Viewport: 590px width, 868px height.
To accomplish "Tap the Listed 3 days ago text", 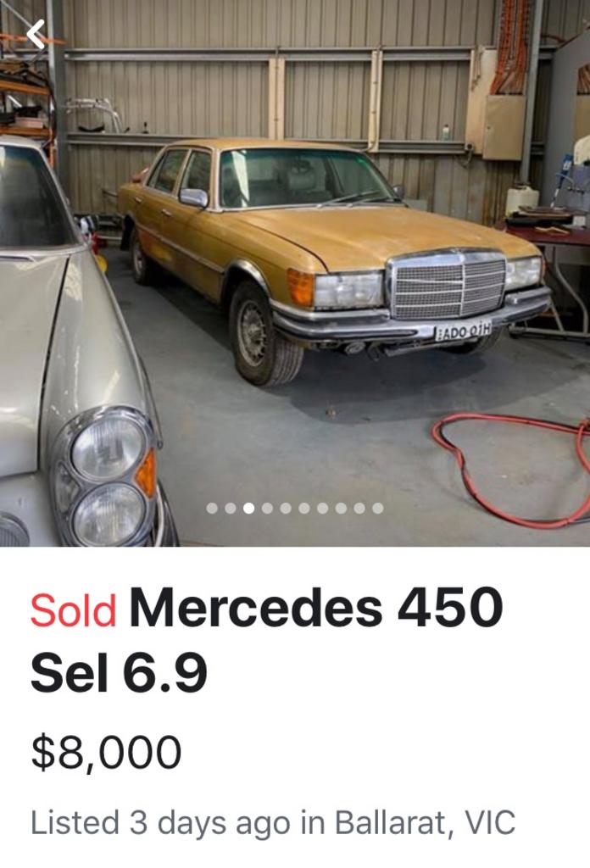I will (160, 823).
